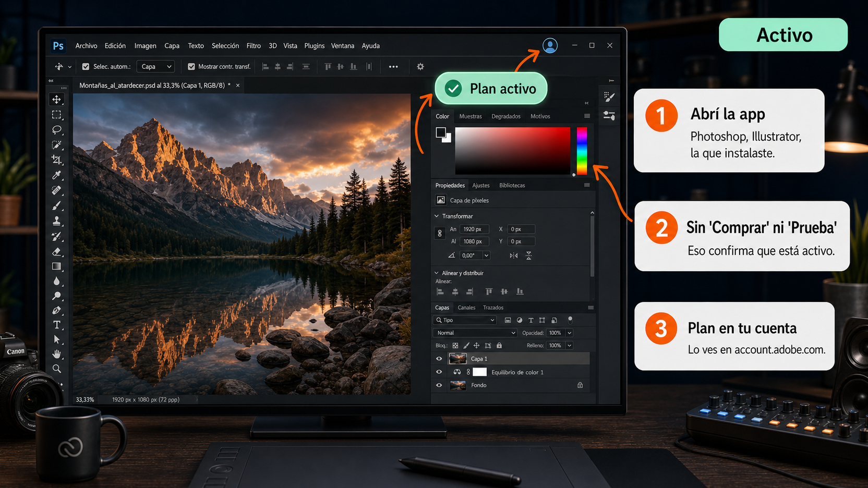The width and height of the screenshot is (868, 488).
Task: Collapse the Transformar section
Action: (437, 216)
